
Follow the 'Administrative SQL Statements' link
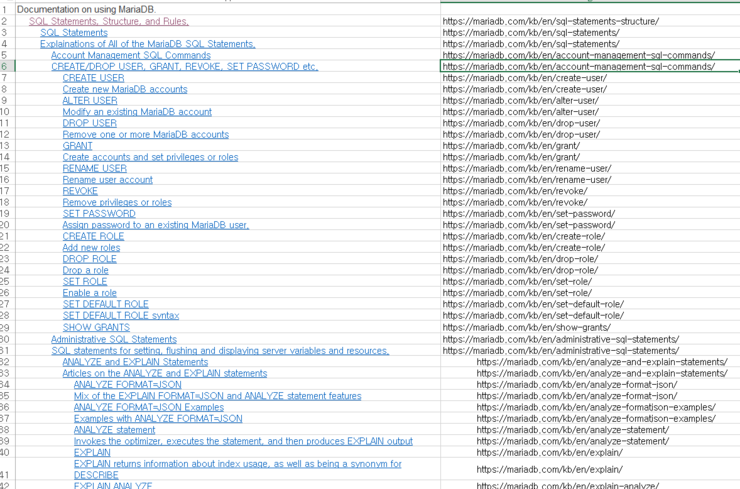(114, 339)
